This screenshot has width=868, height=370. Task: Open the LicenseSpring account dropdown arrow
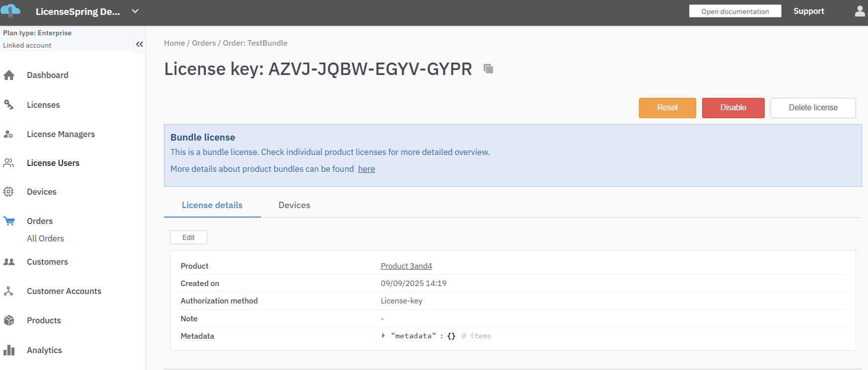pyautogui.click(x=135, y=11)
